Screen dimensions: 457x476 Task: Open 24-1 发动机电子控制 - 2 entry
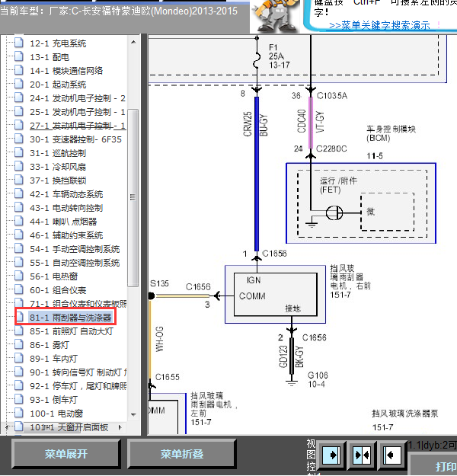tap(78, 98)
